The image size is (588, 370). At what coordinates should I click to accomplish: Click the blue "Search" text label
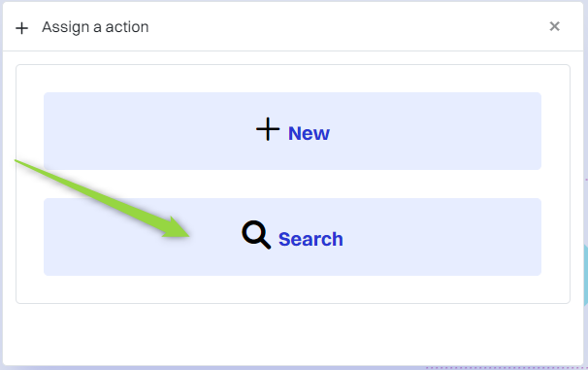coord(310,239)
